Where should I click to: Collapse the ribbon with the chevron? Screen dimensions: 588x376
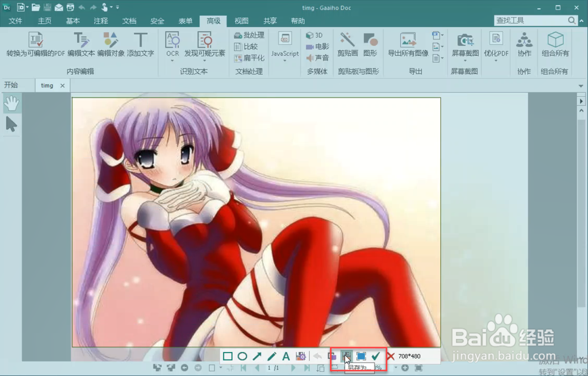582,21
